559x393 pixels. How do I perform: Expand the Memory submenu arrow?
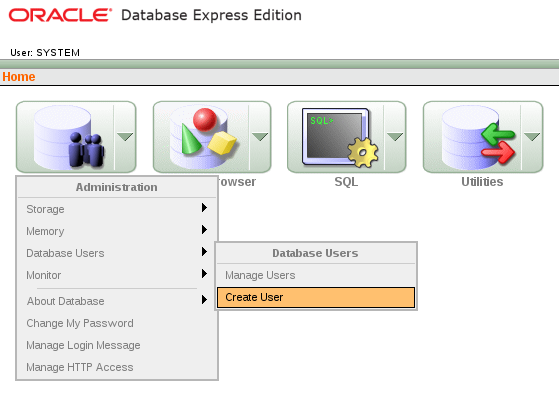(x=204, y=229)
